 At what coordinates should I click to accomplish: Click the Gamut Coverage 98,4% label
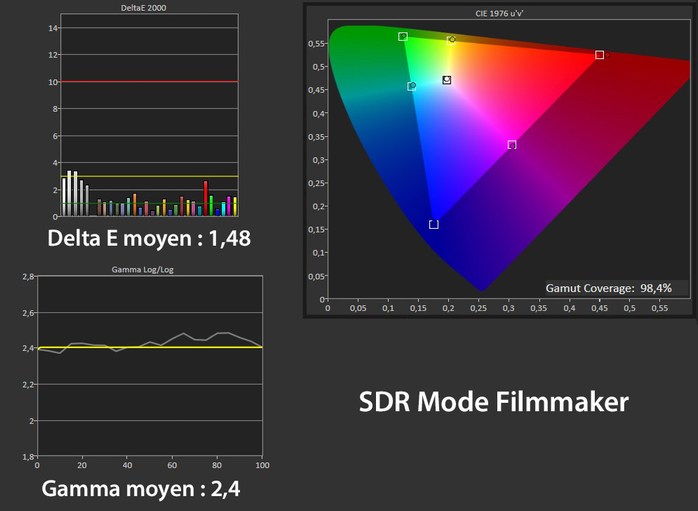click(608, 288)
